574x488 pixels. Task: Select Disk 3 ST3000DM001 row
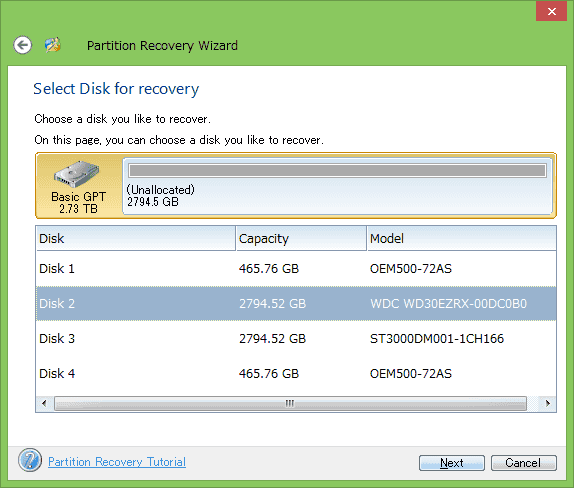296,339
